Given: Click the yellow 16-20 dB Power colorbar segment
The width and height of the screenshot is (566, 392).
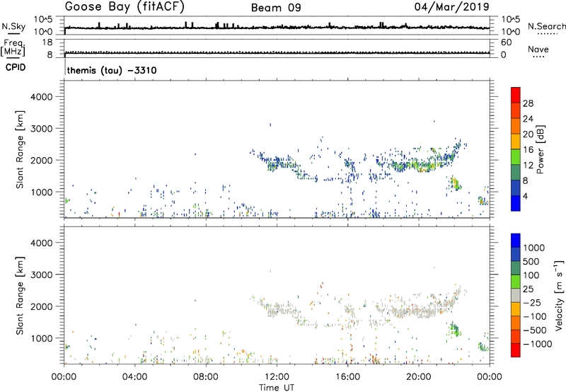Looking at the screenshot, I should point(516,141).
